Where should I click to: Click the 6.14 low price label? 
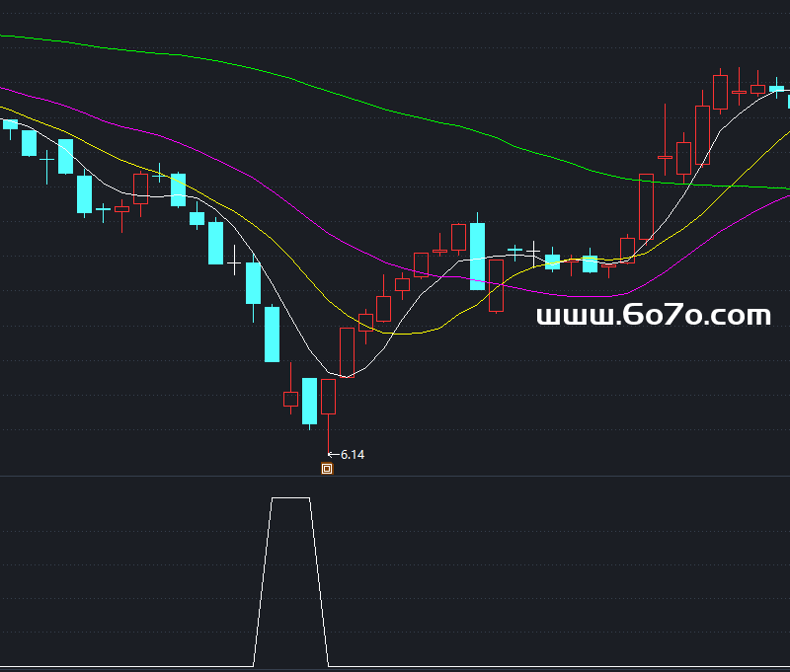tap(353, 455)
